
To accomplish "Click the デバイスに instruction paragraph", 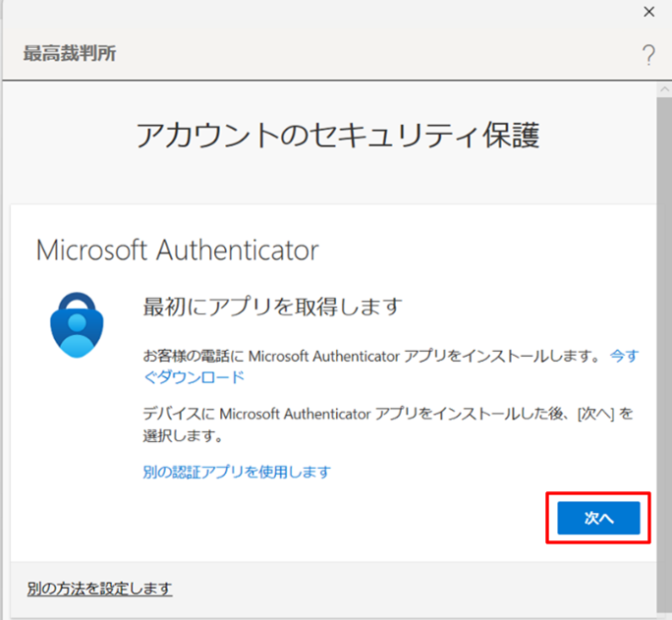I will click(388, 424).
